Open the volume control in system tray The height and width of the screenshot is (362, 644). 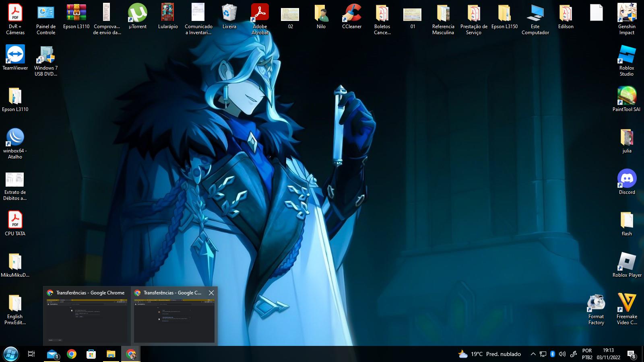[x=562, y=354]
